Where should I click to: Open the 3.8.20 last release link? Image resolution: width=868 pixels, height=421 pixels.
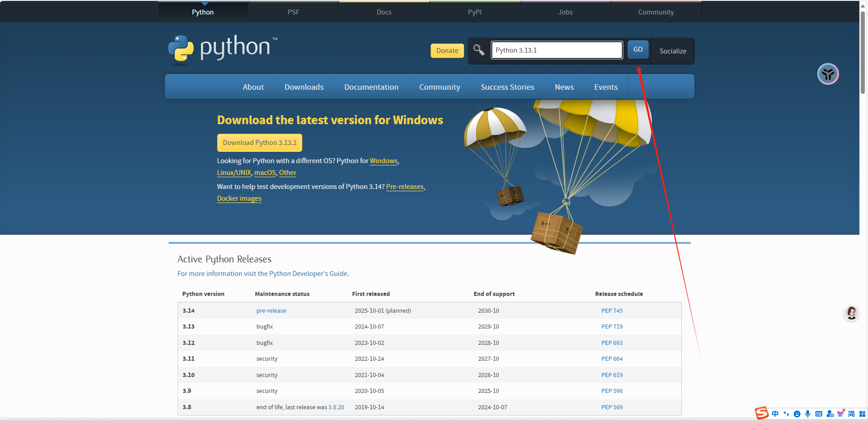pyautogui.click(x=336, y=407)
